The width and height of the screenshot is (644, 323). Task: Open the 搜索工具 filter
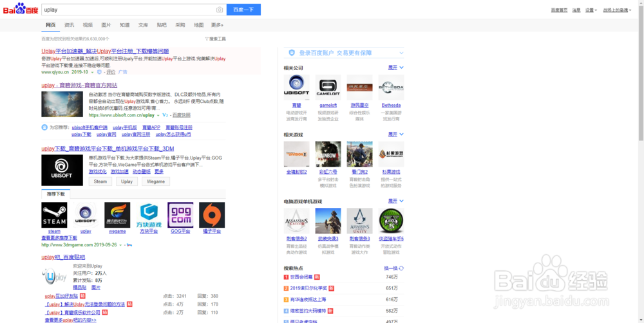215,39
